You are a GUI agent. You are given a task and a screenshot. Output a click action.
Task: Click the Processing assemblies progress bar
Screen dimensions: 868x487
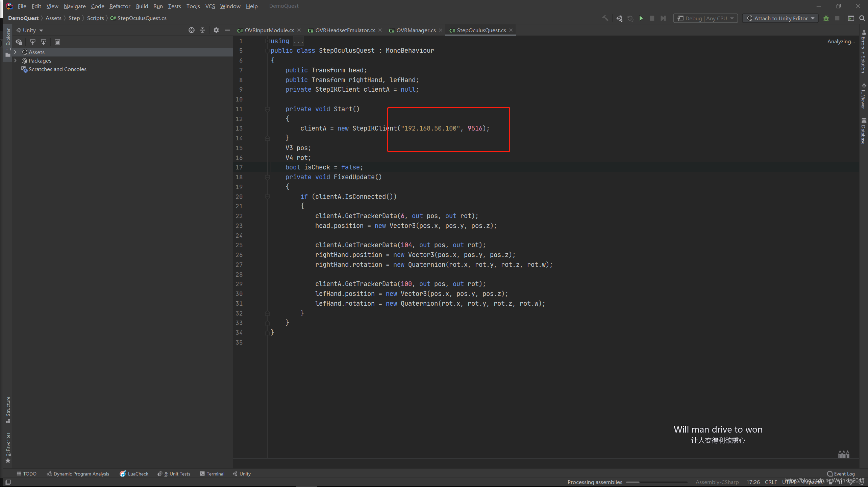[656, 482]
